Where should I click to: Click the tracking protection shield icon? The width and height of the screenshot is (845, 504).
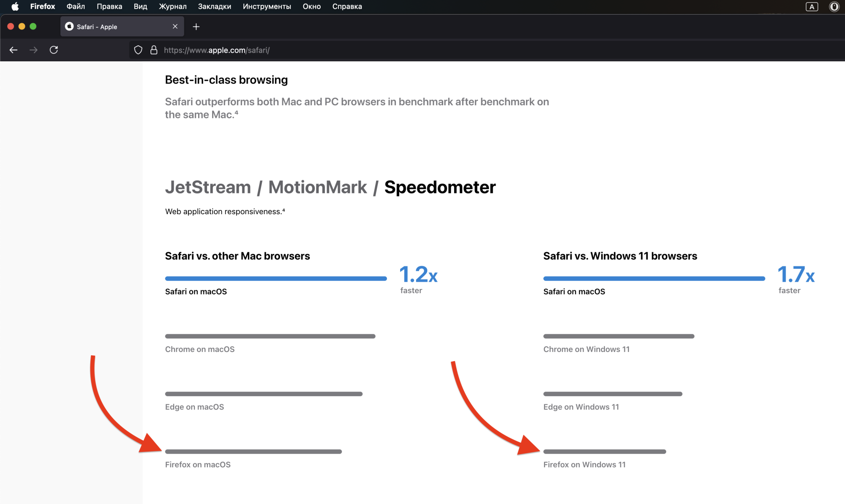[138, 50]
